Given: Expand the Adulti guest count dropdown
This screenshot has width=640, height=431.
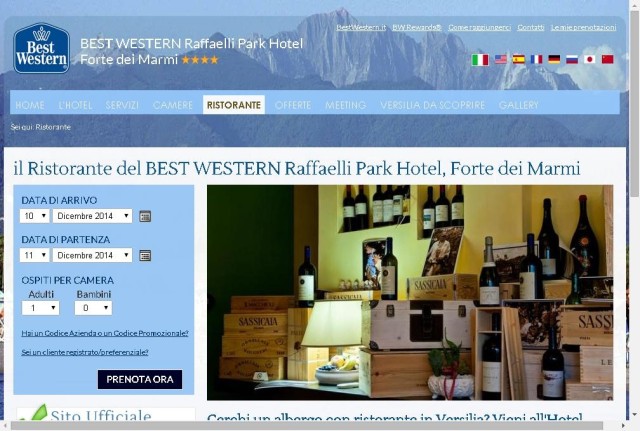Looking at the screenshot, I should pyautogui.click(x=40, y=308).
